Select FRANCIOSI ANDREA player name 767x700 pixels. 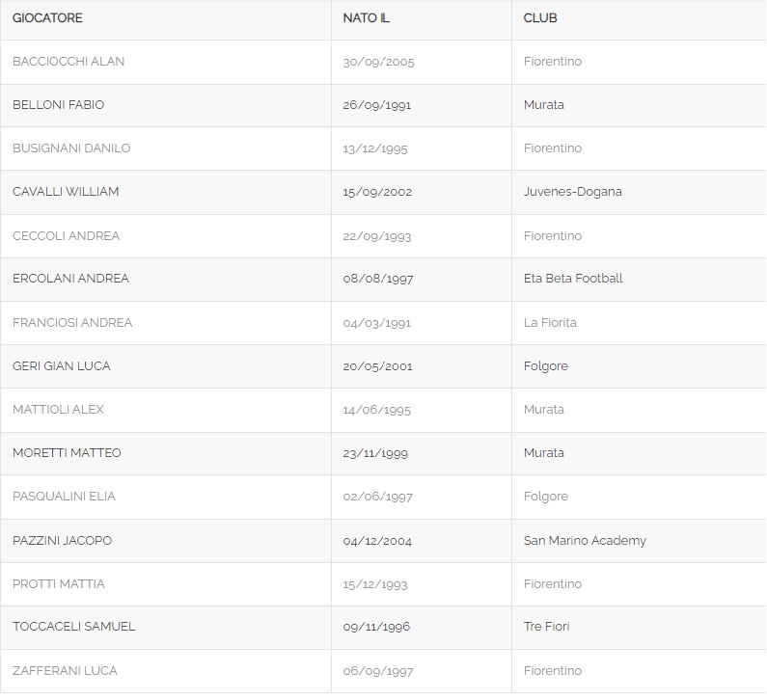click(x=72, y=323)
